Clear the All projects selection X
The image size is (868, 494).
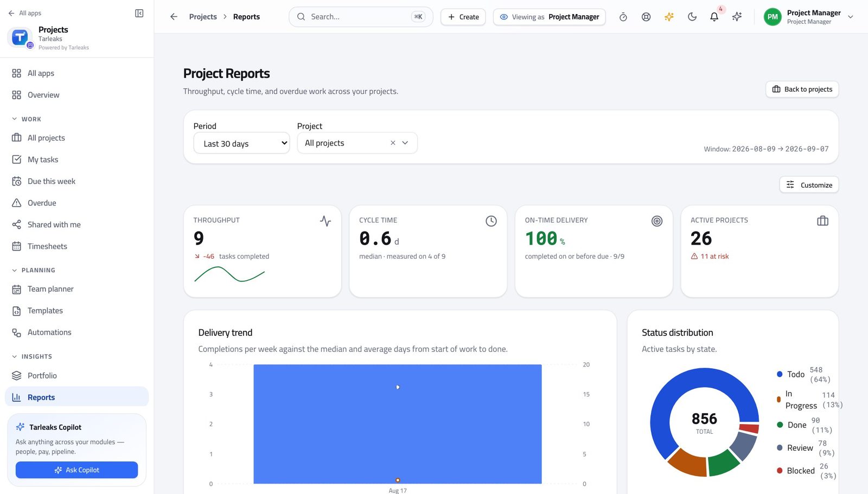(x=393, y=143)
